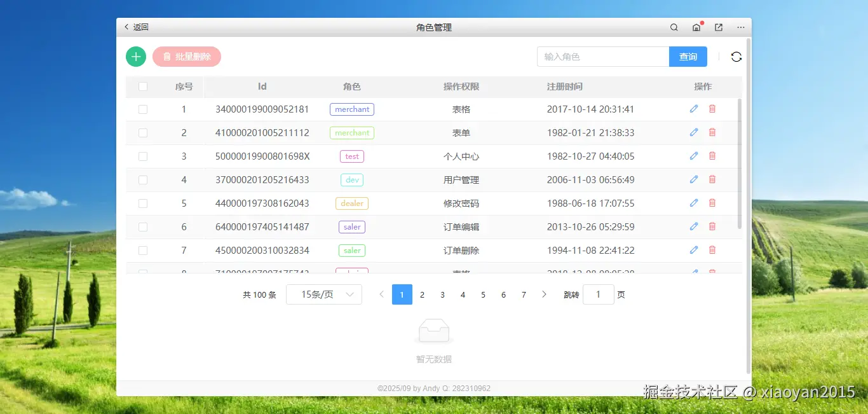
Task: Select the header checkbox to choose all rows
Action: click(143, 86)
